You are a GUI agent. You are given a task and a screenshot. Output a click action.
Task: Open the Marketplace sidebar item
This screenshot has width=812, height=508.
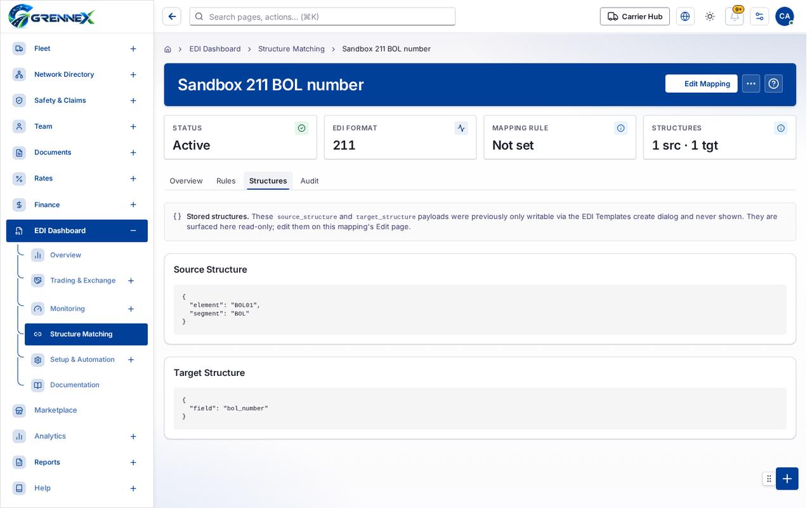point(77,410)
